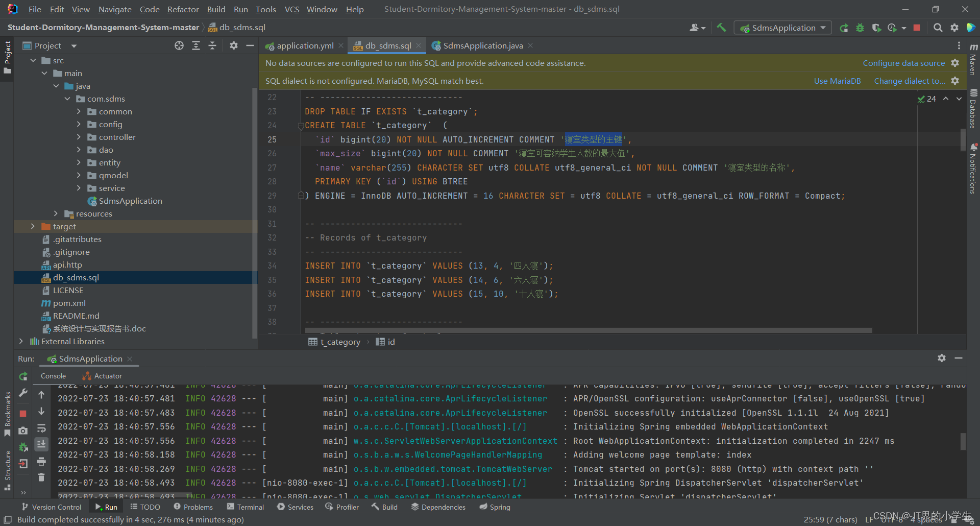Collapse the src folder
This screenshot has height=526, width=980.
coord(33,60)
